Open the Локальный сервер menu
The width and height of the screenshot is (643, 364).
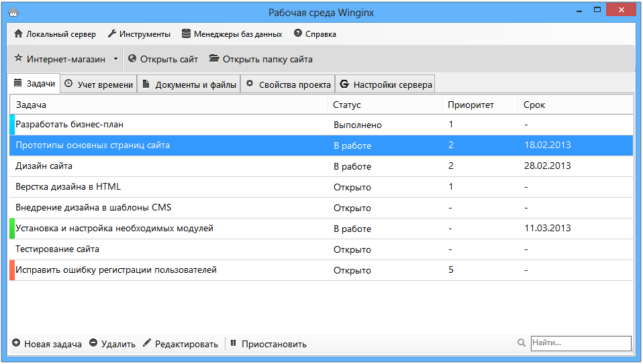[55, 34]
